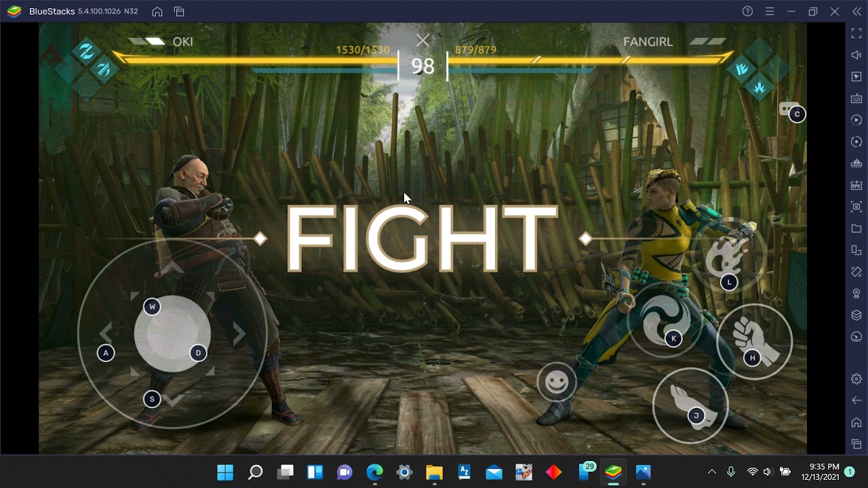Collapse the BlueStacks side toolbar

coord(856,12)
